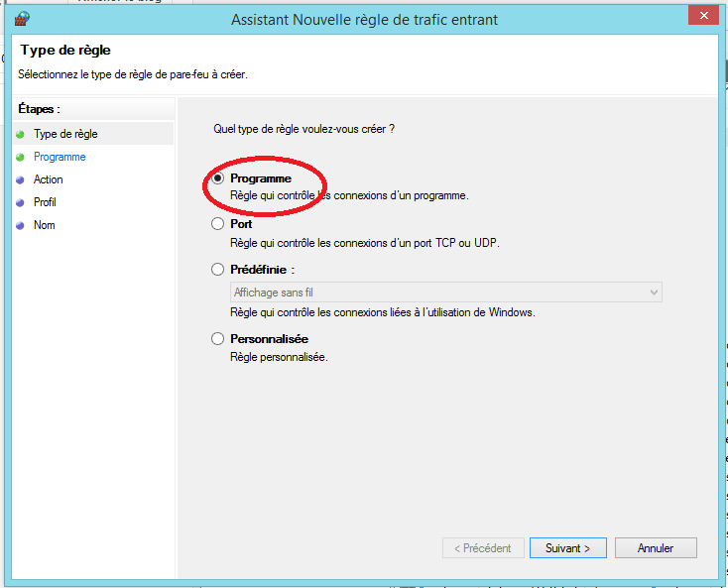Click 'Règle qui contrôle les connexions d'un programme.'
This screenshot has width=728, height=588.
pos(349,196)
